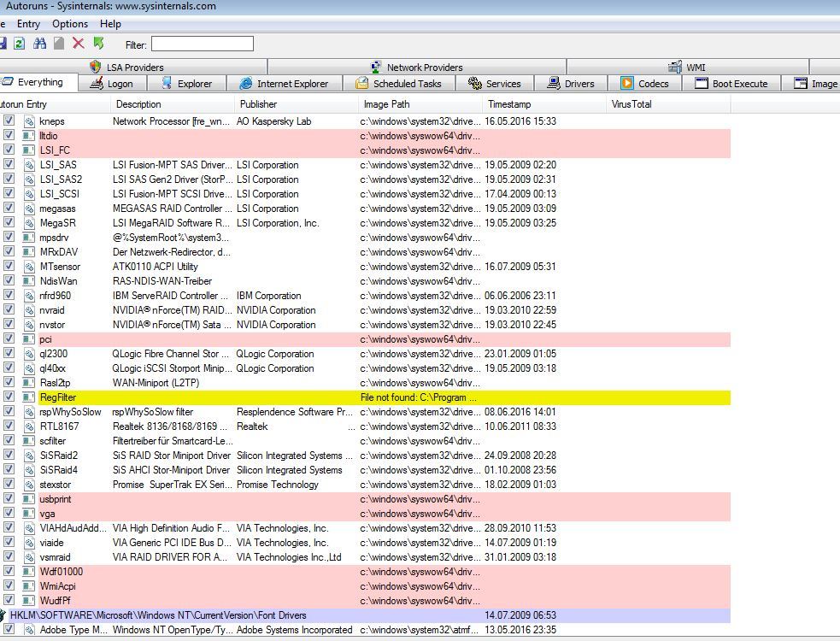
Task: Switch to the Logon tab
Action: coord(113,84)
